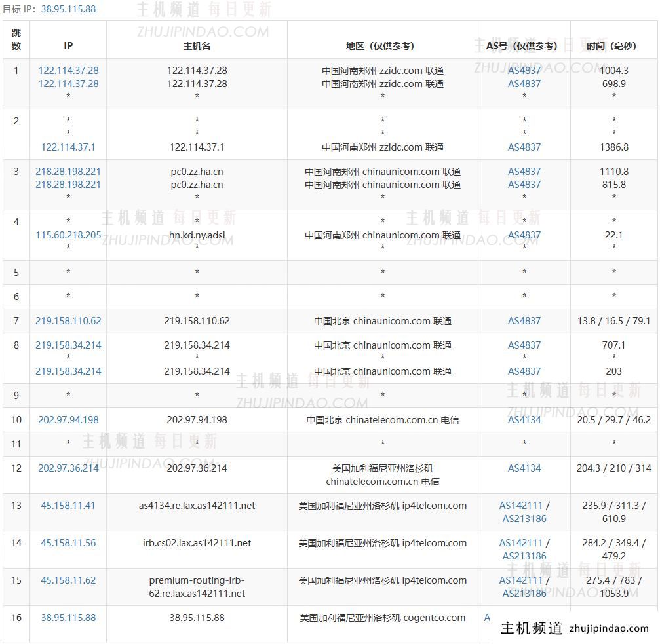Screen dimensions: 660x644
Task: Click AS4134 link in hop 10 row
Action: click(x=524, y=420)
